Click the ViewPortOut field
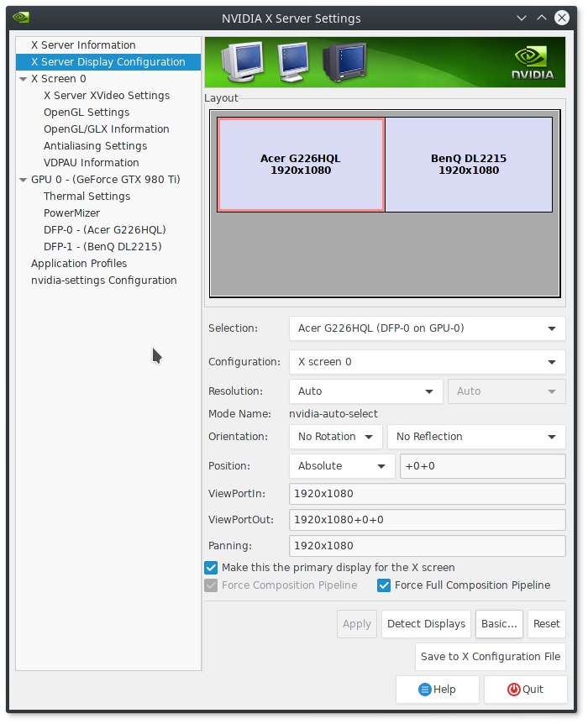This screenshot has height=724, width=588. [x=428, y=520]
